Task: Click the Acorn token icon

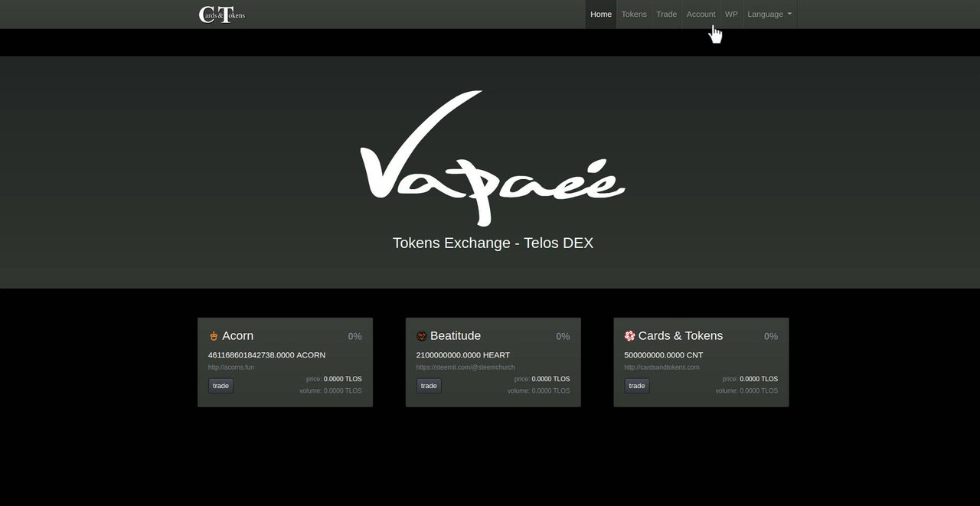Action: (x=214, y=336)
